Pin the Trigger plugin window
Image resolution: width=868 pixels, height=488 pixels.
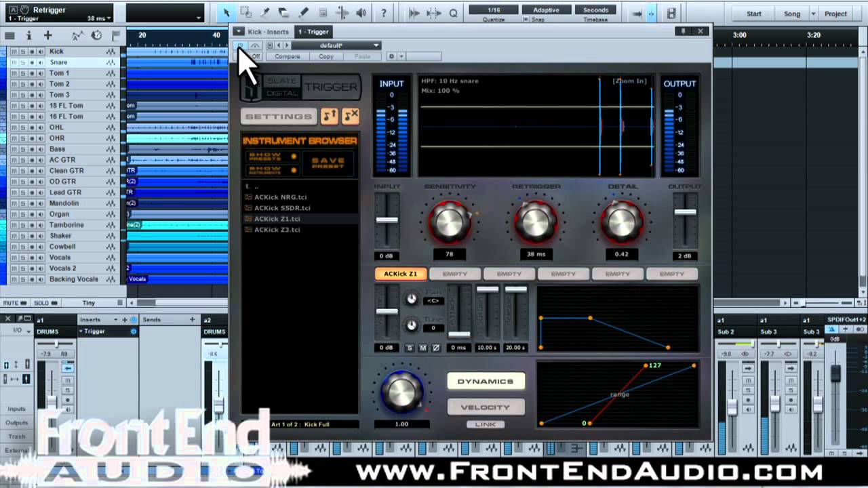(683, 31)
